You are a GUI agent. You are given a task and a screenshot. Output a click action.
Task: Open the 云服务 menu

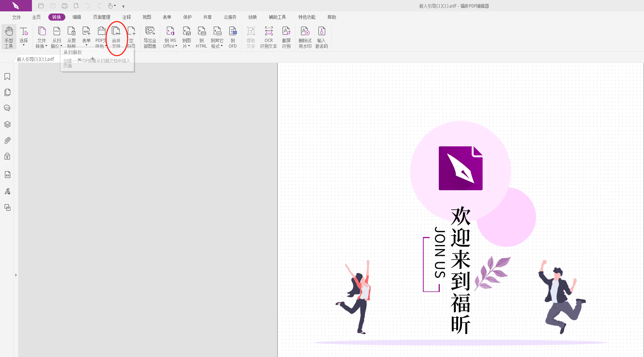(x=230, y=17)
